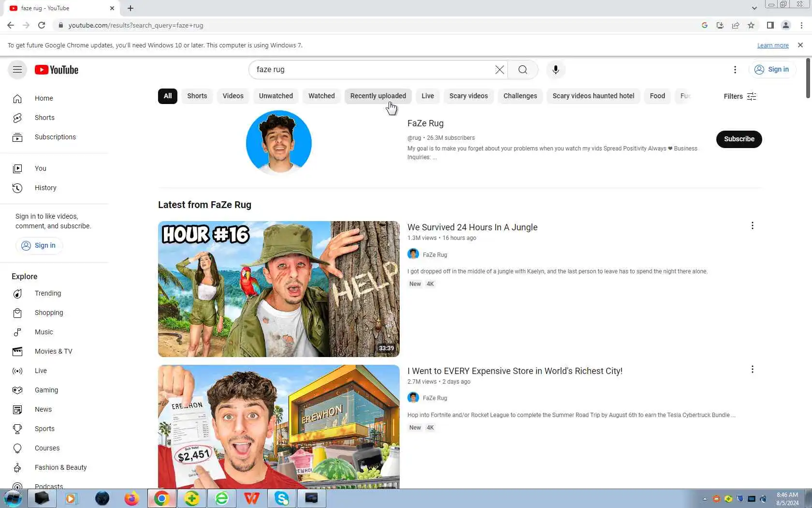Open I Went to EVERY Expensive Store video
Image resolution: width=812 pixels, height=508 pixels.
(x=515, y=371)
